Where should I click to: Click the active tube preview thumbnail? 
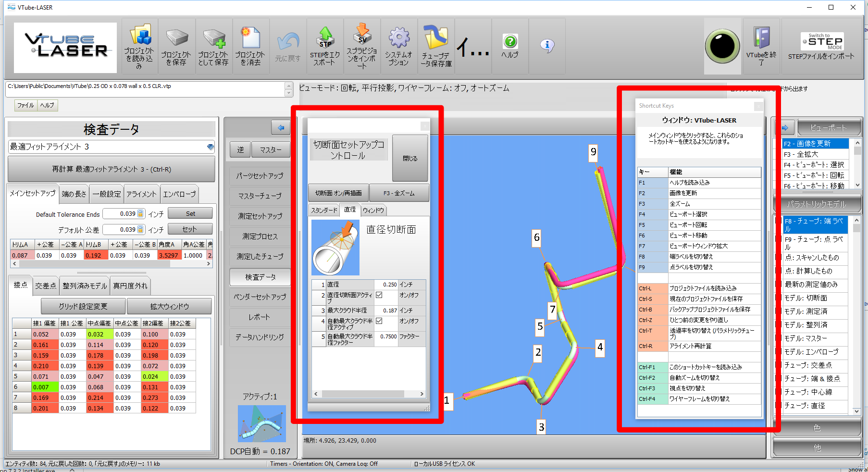261,423
